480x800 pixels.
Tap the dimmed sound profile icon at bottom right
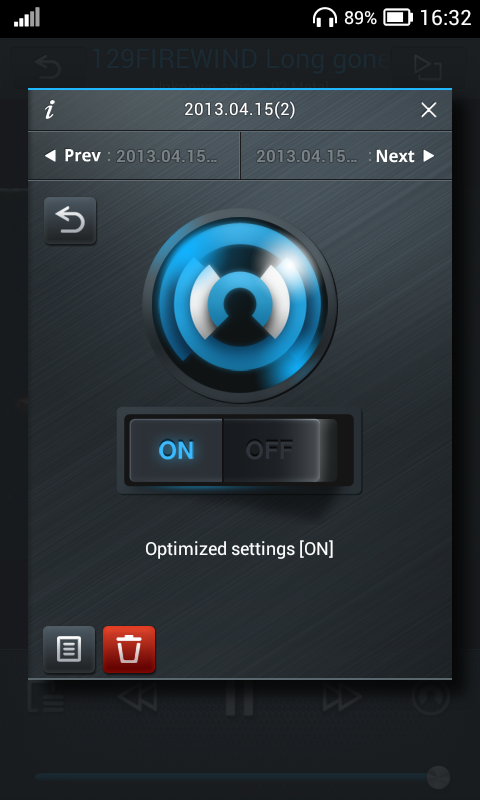431,697
